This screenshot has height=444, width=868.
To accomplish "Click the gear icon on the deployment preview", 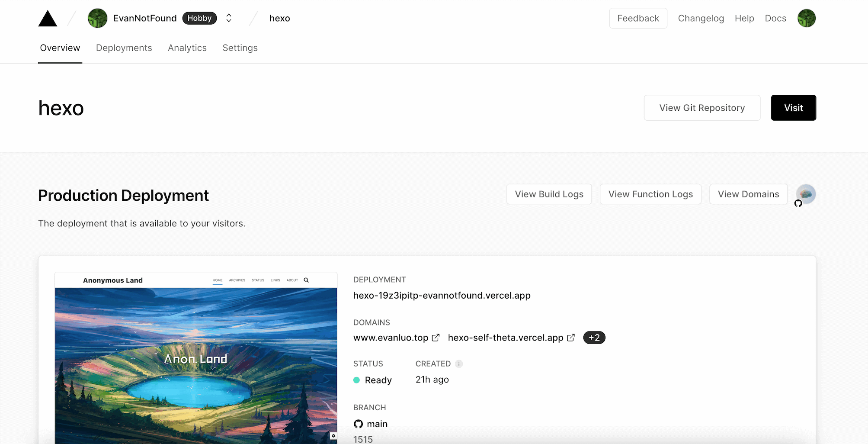I will click(333, 436).
